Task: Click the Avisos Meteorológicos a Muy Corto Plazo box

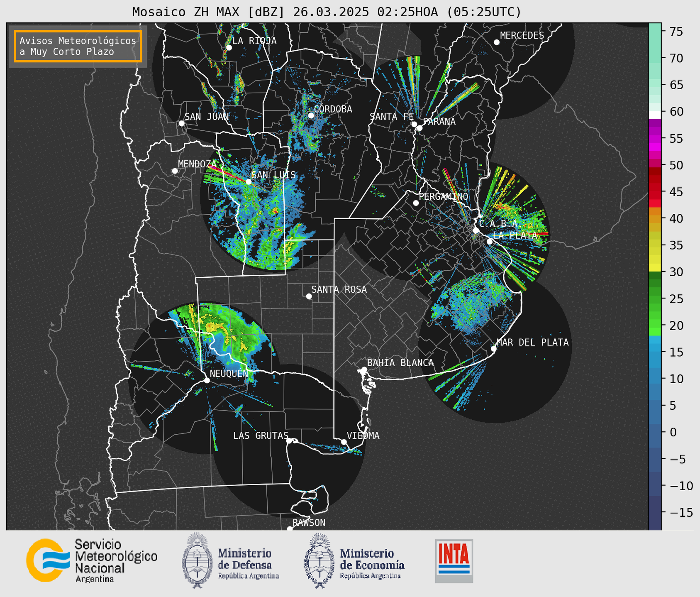Action: tap(78, 46)
